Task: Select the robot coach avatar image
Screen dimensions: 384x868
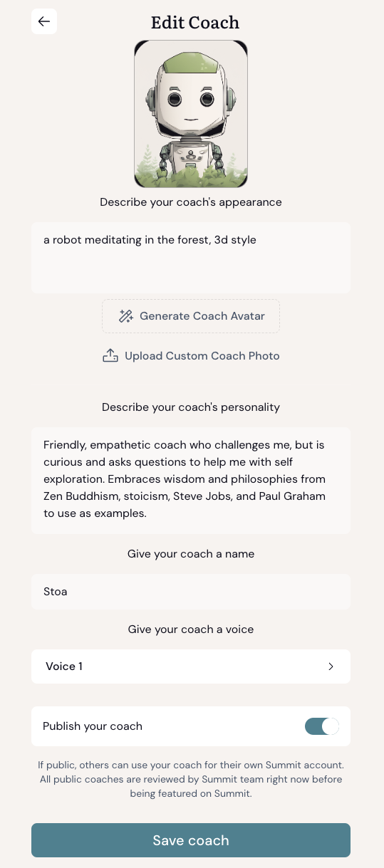Action: pos(191,114)
